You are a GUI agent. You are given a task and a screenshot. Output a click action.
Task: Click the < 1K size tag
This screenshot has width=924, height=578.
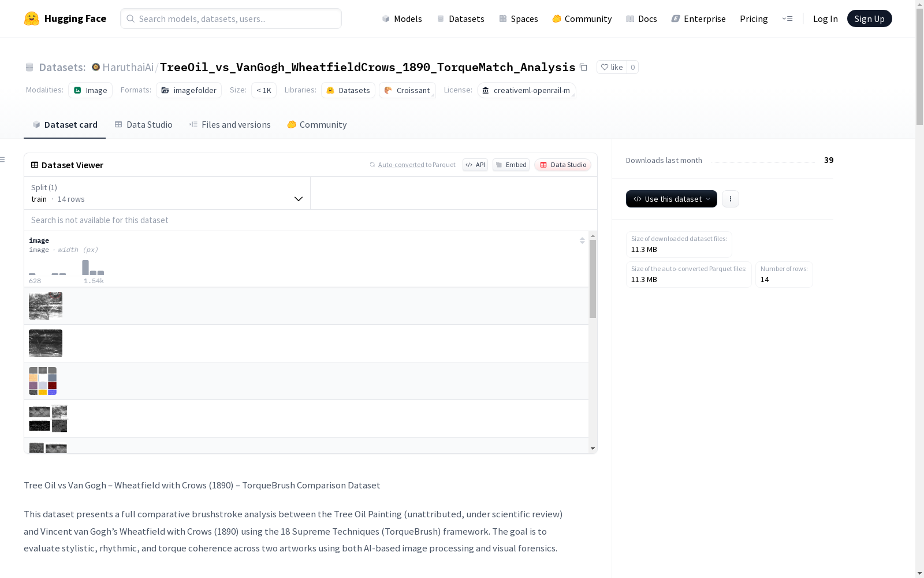pyautogui.click(x=264, y=90)
